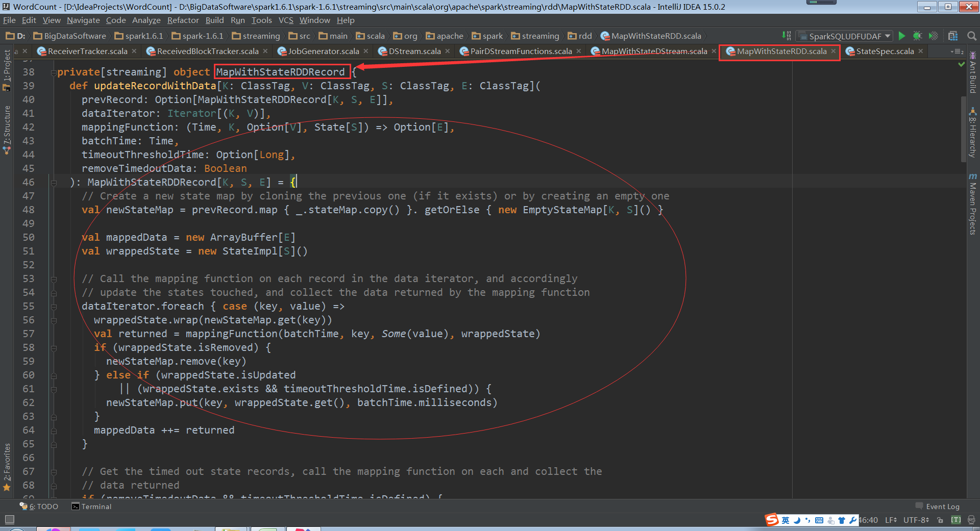Image resolution: width=980 pixels, height=531 pixels.
Task: Switch to JobGenerator.scala tab
Action: 323,52
